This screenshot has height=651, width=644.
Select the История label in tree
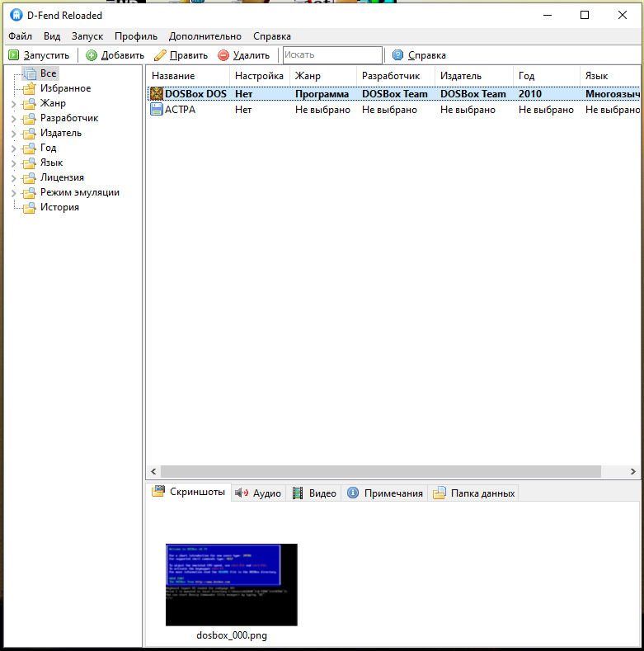pyautogui.click(x=59, y=207)
